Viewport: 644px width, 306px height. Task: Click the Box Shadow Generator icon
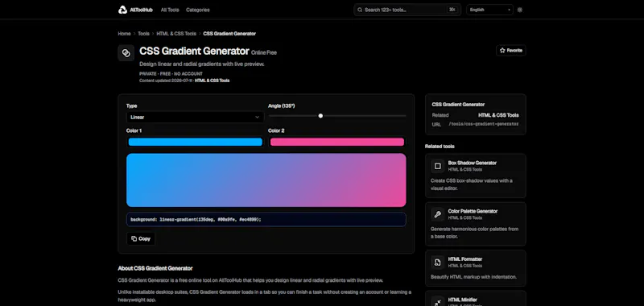(x=437, y=166)
